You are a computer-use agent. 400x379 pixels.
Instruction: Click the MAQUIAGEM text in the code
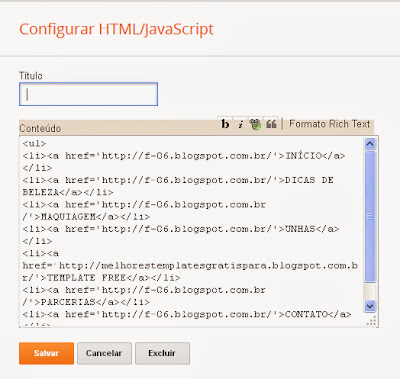[68, 217]
